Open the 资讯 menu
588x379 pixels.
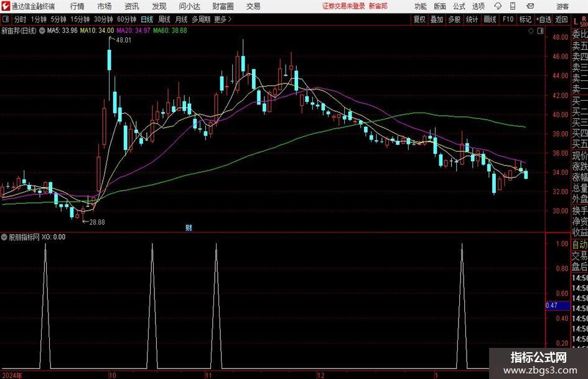coord(132,6)
